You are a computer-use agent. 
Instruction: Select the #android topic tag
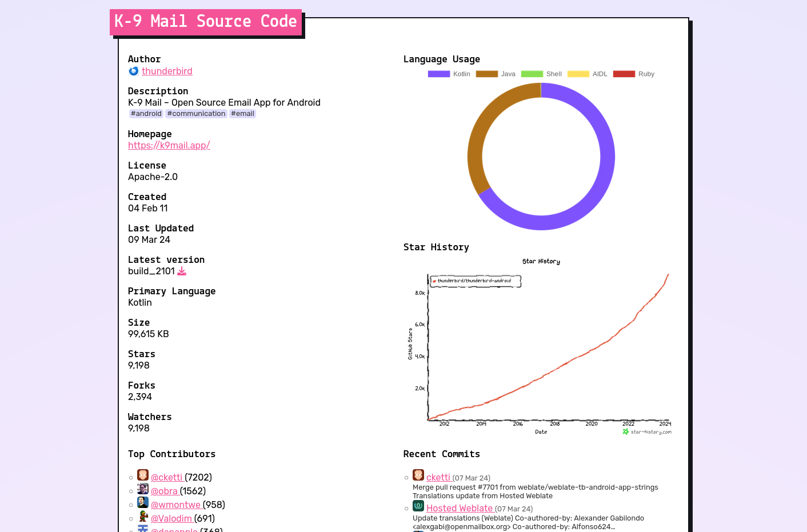click(146, 114)
